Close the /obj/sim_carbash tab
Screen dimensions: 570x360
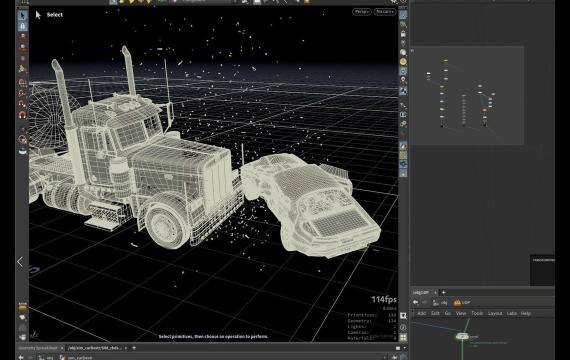click(126, 348)
